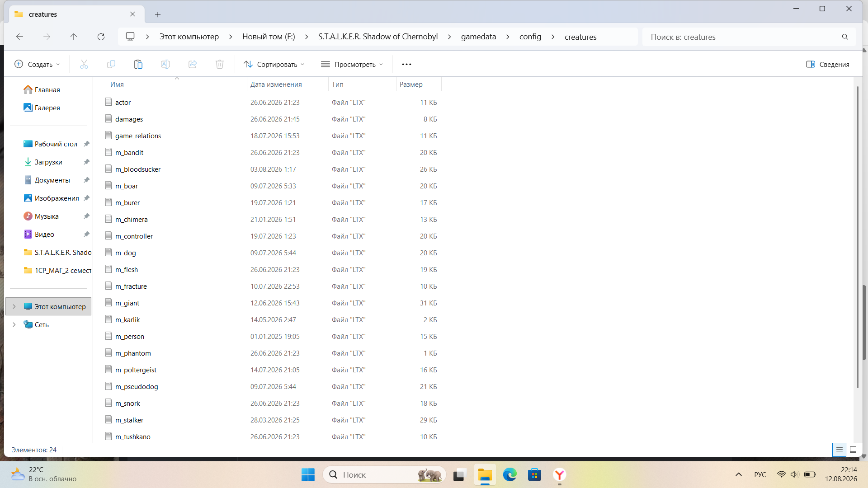The height and width of the screenshot is (488, 868).
Task: Switch to details list view toggle
Action: pyautogui.click(x=839, y=450)
